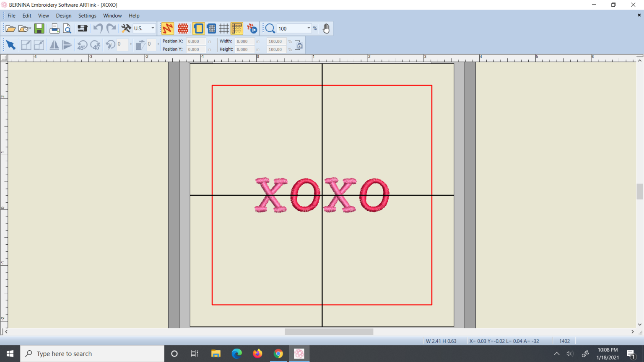
Task: Toggle the Show Grid overlay
Action: [224, 28]
